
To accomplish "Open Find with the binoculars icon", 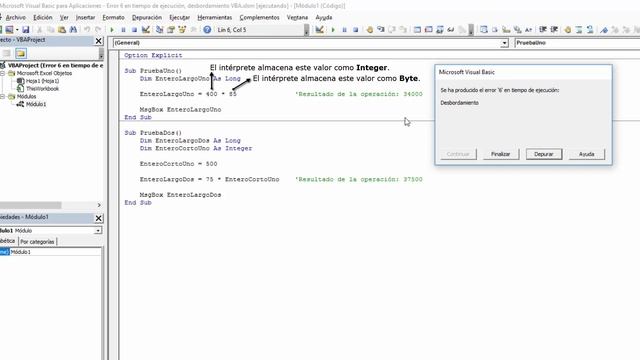I will (73, 30).
